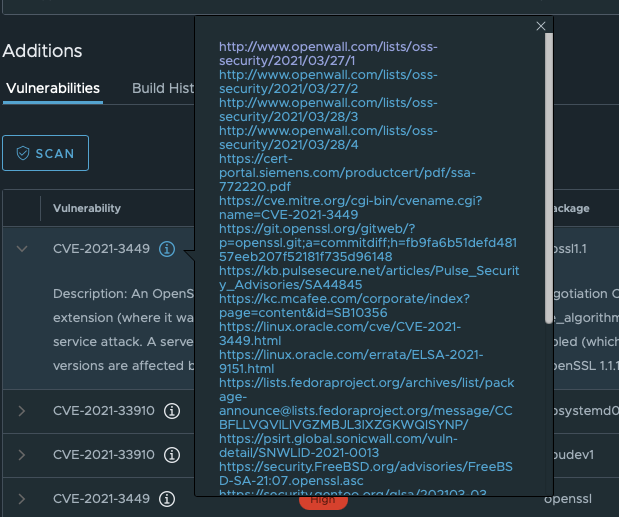The image size is (619, 517).
Task: Click the CVE-2021-33910 text in udev1 row
Action: pyautogui.click(x=104, y=455)
